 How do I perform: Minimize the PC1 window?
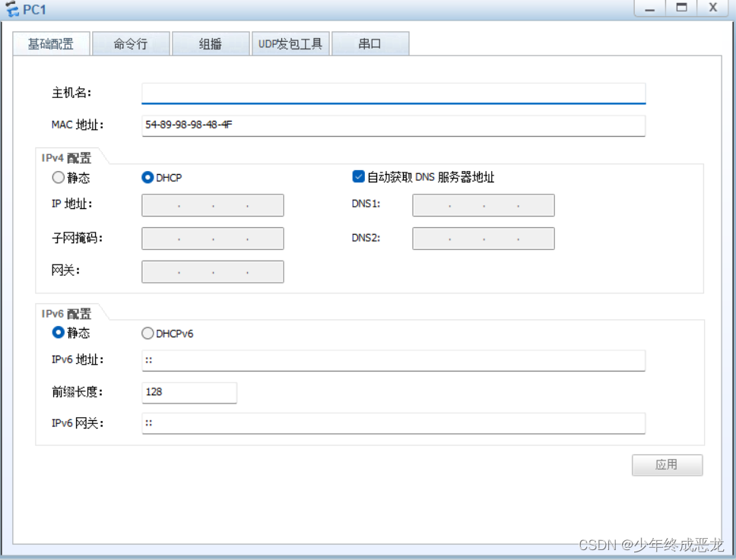click(649, 8)
